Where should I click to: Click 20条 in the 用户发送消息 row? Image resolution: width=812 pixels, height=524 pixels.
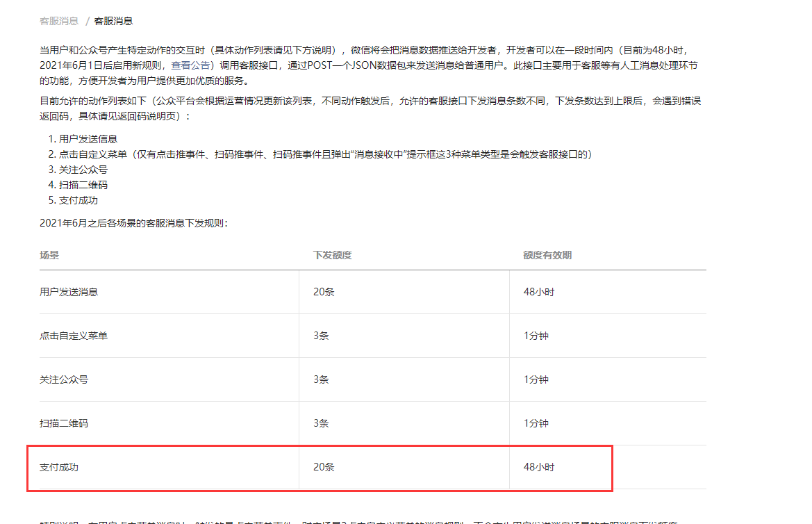[324, 292]
